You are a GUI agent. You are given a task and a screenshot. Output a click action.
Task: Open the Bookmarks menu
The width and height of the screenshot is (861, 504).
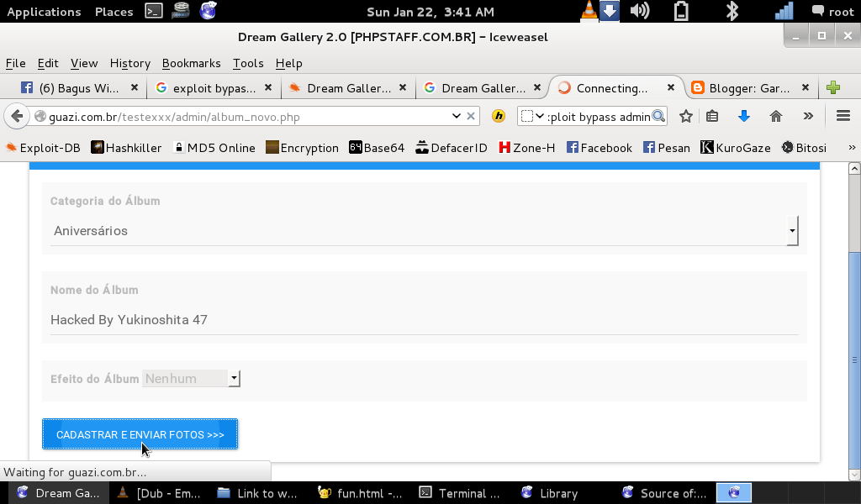(191, 63)
